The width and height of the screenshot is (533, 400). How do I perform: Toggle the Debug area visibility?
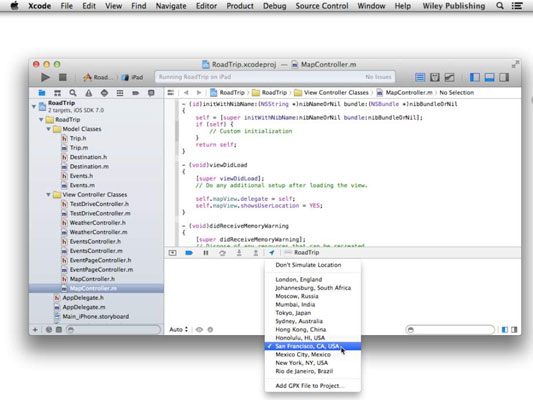[489, 77]
